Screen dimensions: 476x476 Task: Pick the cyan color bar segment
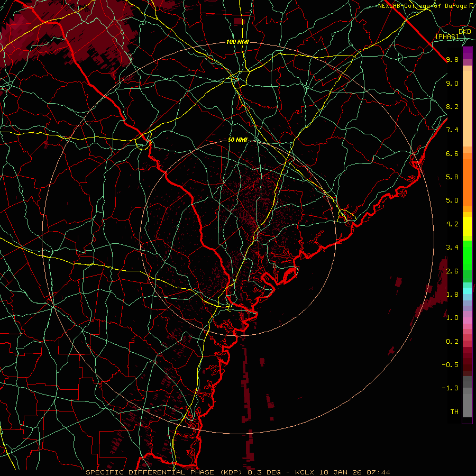(467, 291)
